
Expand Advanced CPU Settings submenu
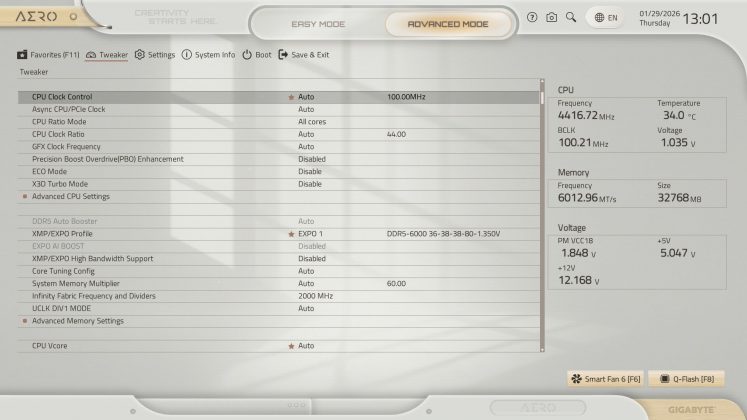(70, 196)
